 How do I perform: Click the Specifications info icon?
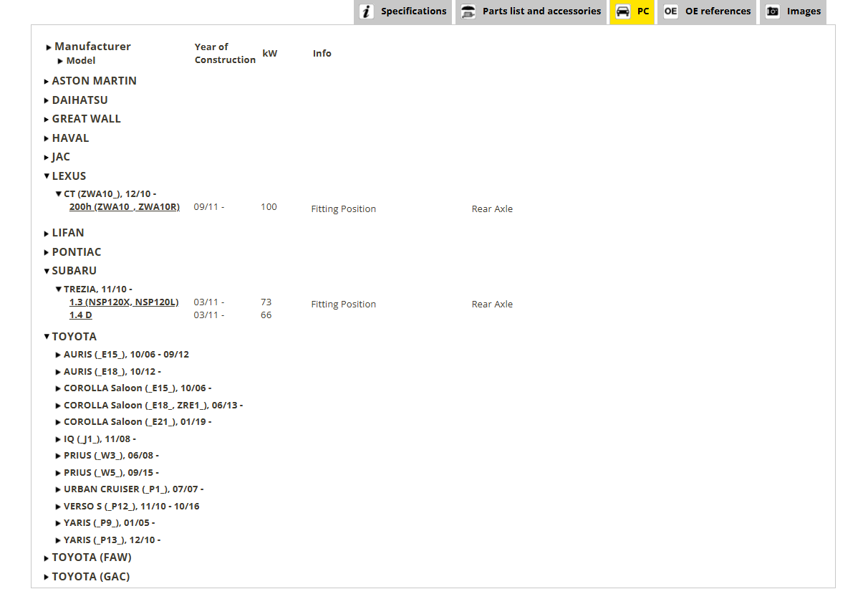[367, 11]
